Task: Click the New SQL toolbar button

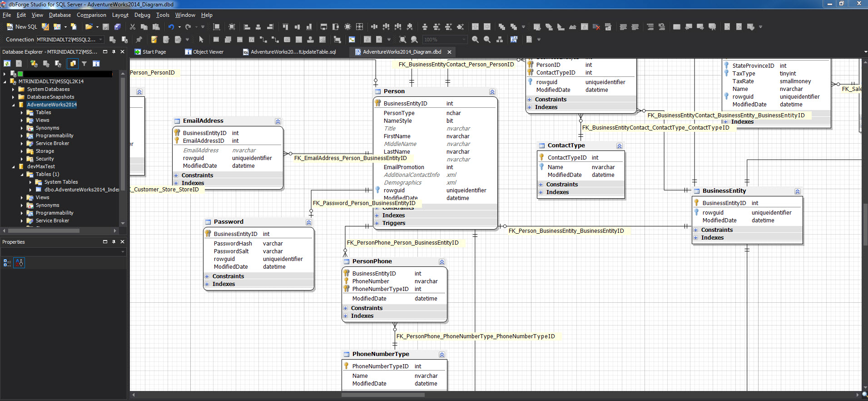Action: 22,27
